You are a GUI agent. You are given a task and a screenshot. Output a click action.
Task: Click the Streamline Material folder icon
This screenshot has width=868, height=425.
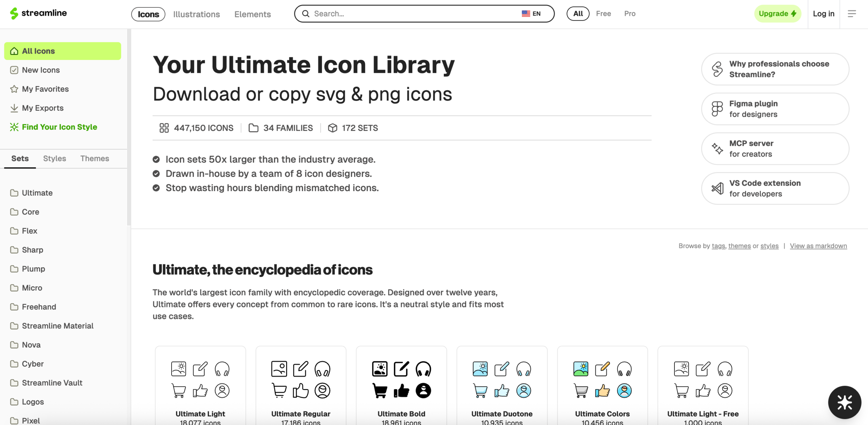[14, 326]
